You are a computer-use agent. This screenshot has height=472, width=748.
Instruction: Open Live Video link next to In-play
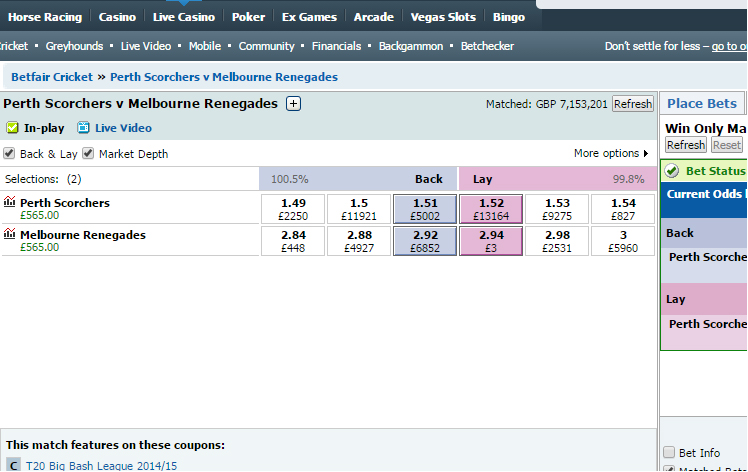point(123,128)
